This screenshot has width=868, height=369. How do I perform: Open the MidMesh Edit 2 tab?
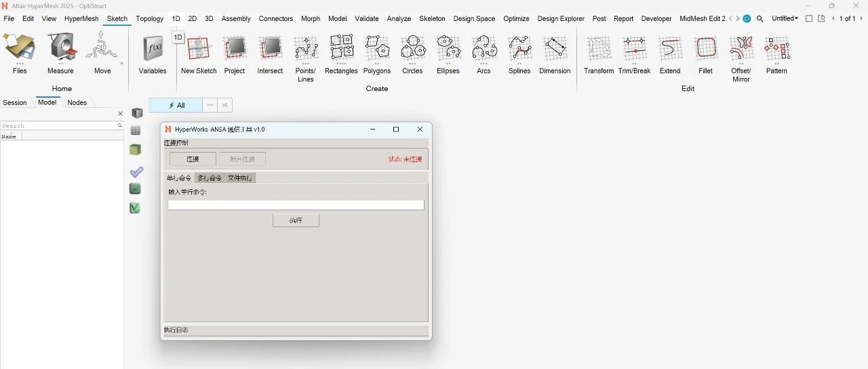coord(703,19)
